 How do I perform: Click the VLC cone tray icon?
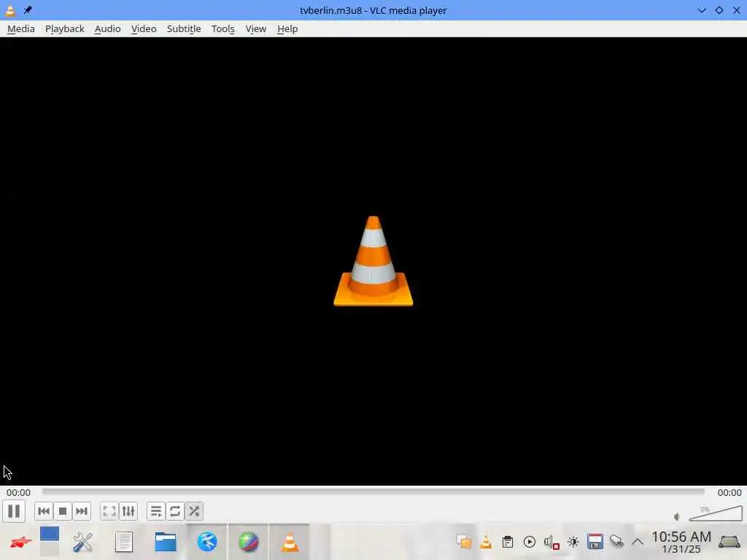tap(485, 542)
